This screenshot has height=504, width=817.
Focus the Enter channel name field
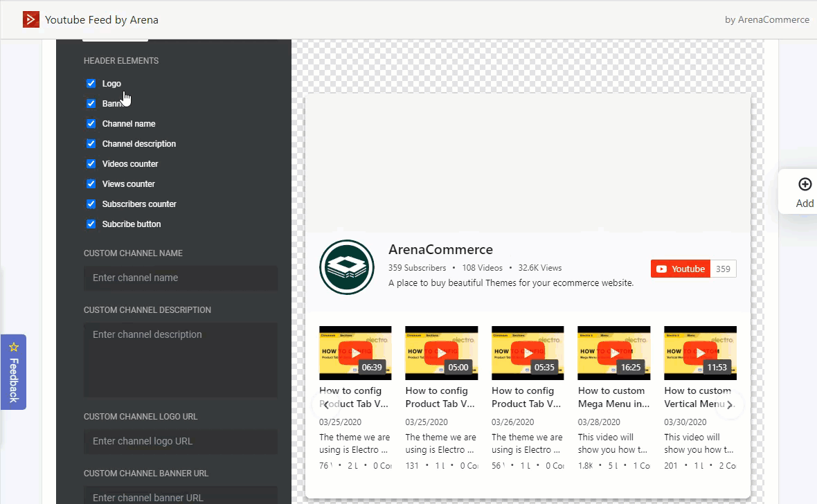(180, 278)
